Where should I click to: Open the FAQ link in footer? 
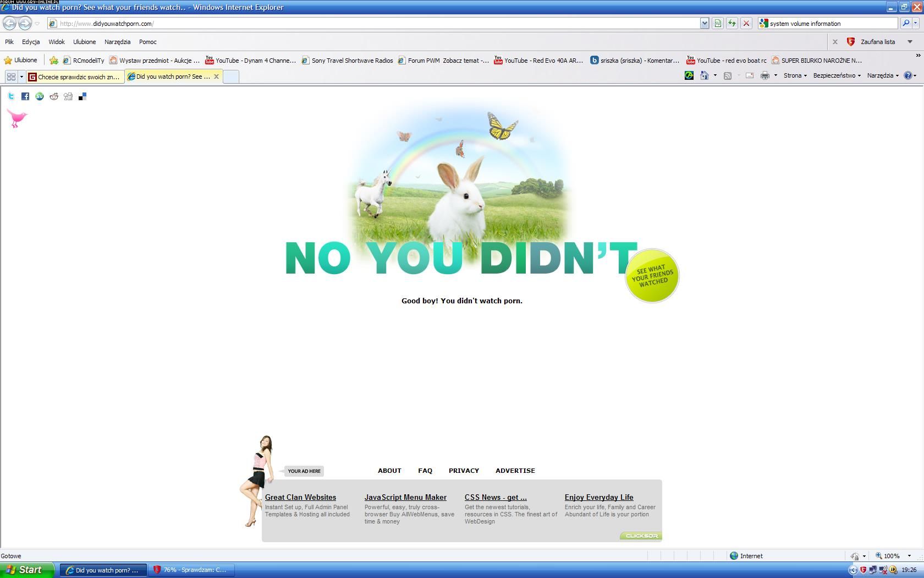pyautogui.click(x=425, y=471)
